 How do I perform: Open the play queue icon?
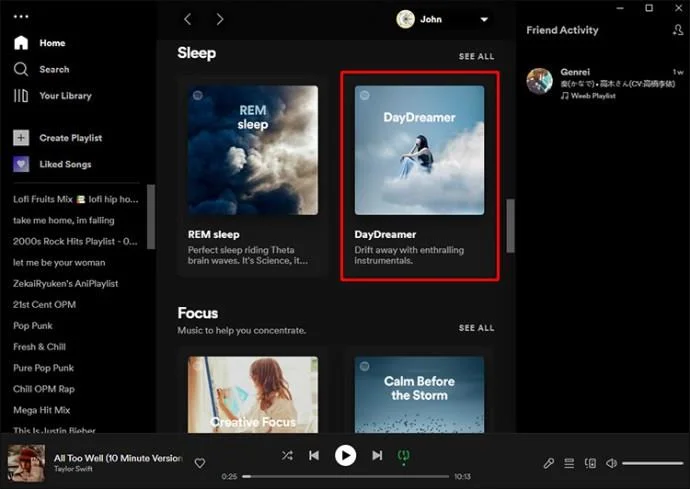point(569,463)
